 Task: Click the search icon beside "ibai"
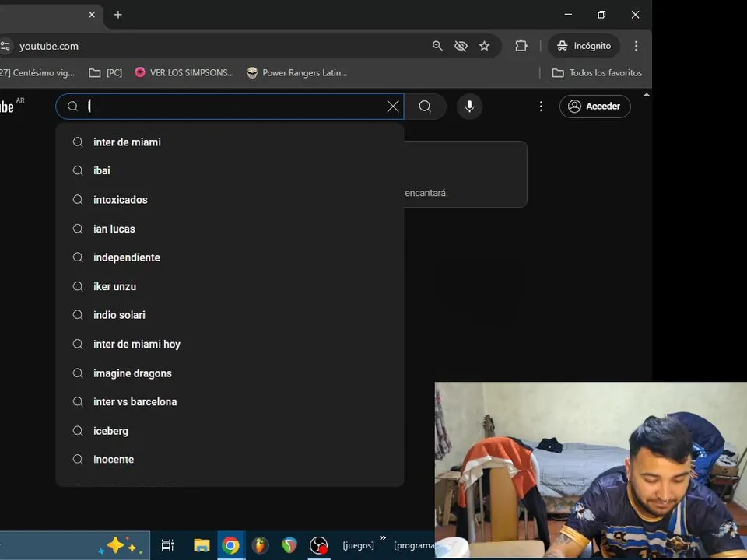(78, 170)
